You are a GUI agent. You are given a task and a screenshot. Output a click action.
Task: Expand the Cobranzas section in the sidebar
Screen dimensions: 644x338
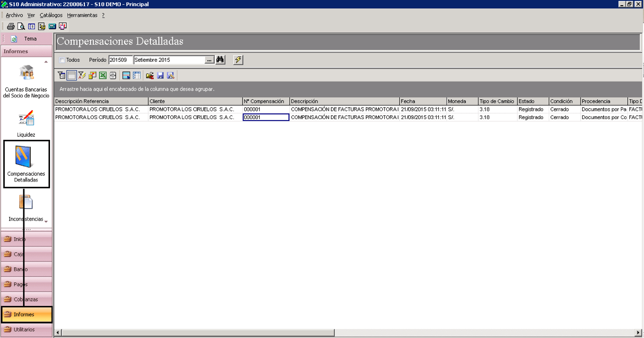(26, 300)
